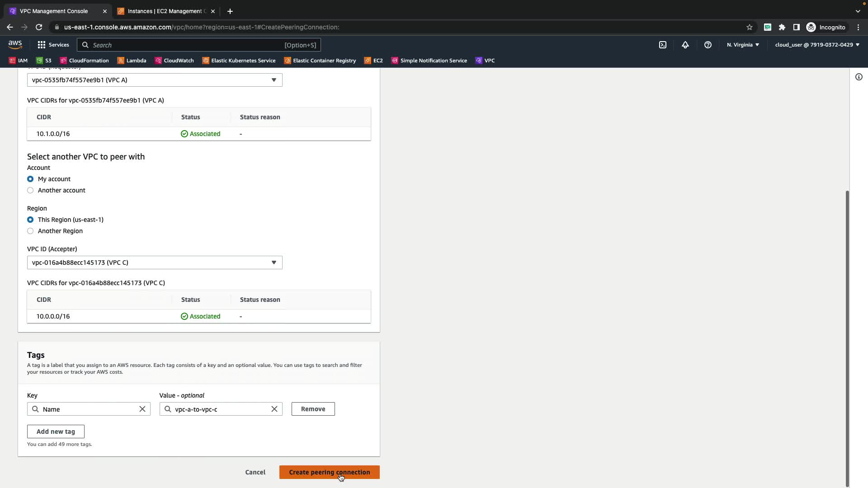This screenshot has width=868, height=488.
Task: Clear the vpc-a-to-vpc-c value field
Action: pyautogui.click(x=274, y=409)
